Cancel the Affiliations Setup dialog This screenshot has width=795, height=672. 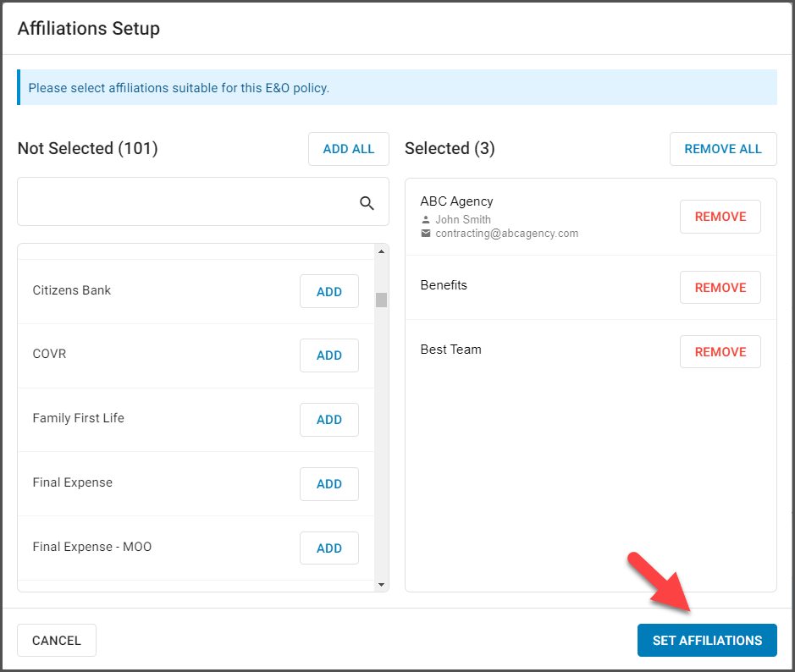(x=57, y=640)
